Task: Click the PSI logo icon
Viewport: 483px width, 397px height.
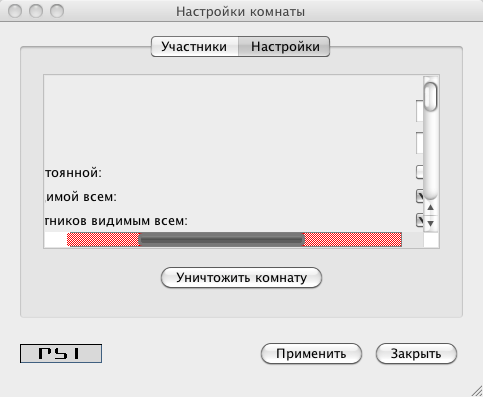Action: [61, 353]
